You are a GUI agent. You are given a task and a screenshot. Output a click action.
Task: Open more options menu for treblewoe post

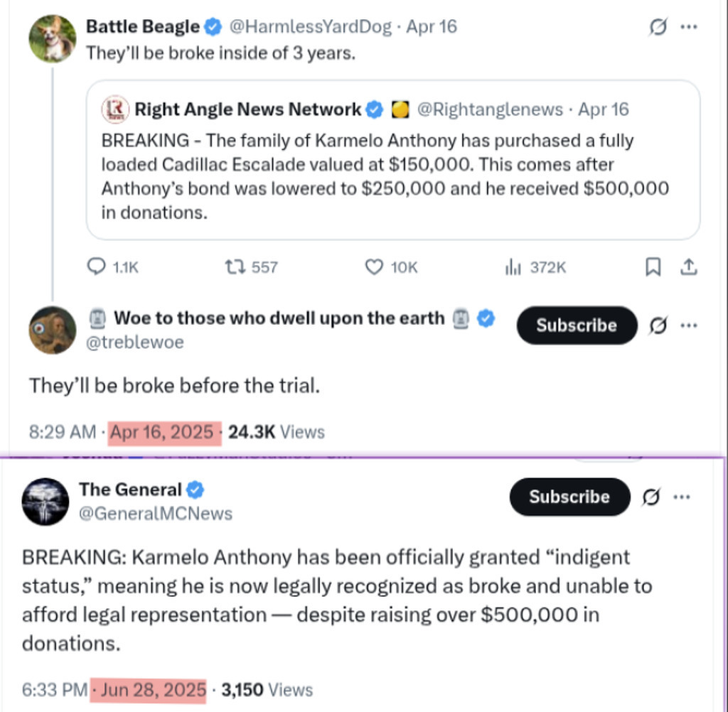688,325
